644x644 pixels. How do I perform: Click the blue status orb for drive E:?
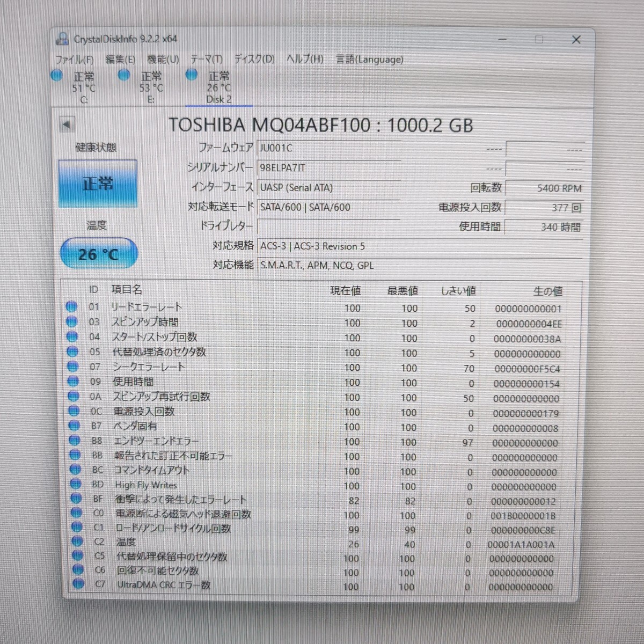click(x=124, y=75)
